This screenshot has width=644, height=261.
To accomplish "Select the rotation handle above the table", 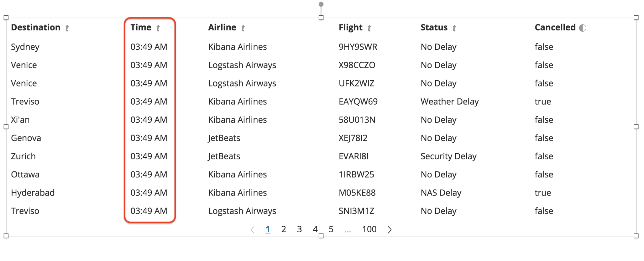I will tap(321, 4).
